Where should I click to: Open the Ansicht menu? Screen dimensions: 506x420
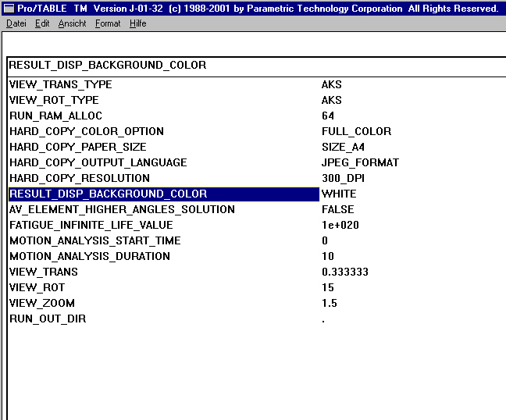(73, 23)
